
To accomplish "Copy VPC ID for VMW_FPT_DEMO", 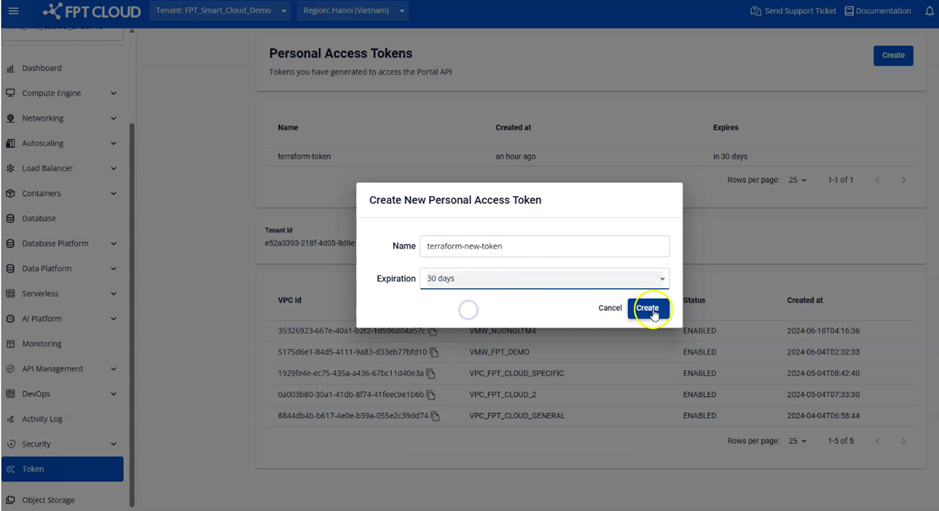I will 432,353.
